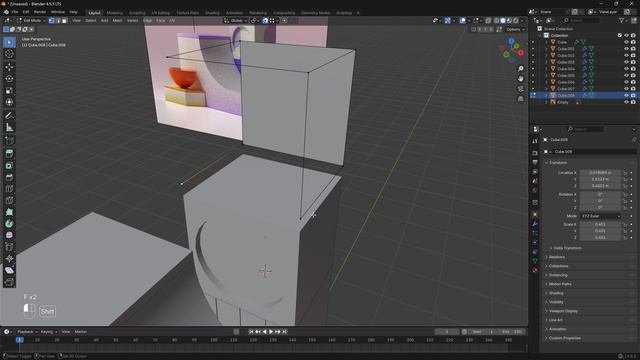
Task: Hide Cube.001 with its eye icon
Action: point(626,49)
